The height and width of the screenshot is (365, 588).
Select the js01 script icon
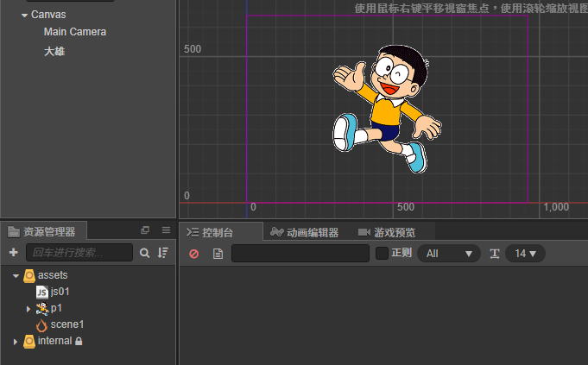(x=42, y=292)
